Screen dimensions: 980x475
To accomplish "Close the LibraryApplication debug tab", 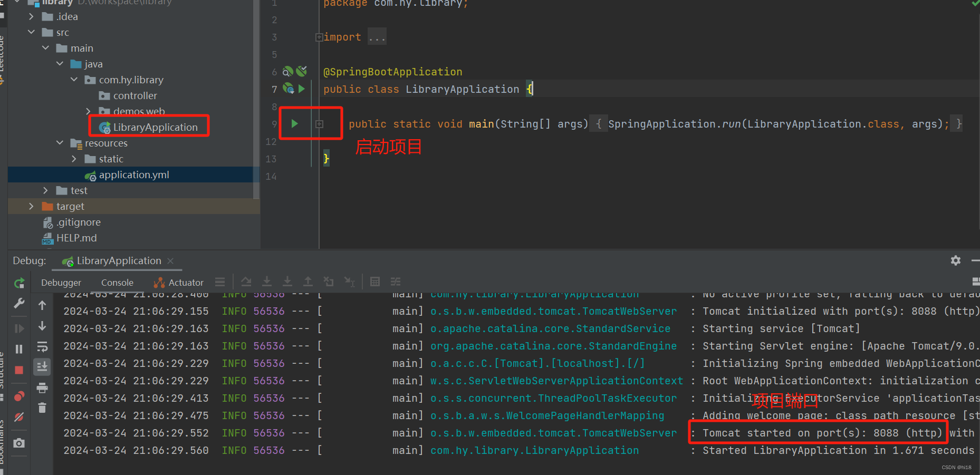I will point(170,261).
